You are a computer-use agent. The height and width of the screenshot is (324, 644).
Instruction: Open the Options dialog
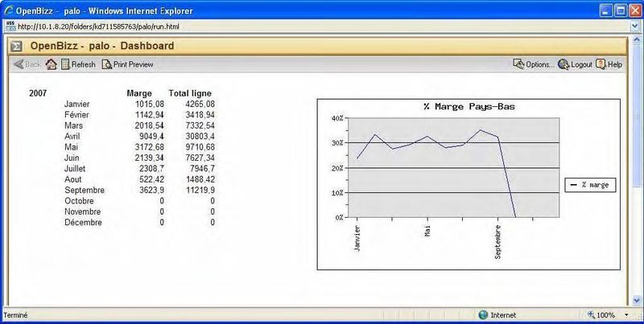pos(533,64)
